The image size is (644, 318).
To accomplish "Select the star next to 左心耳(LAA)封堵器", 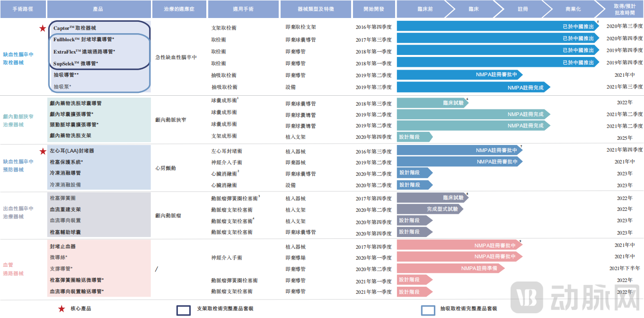I will pyautogui.click(x=43, y=150).
